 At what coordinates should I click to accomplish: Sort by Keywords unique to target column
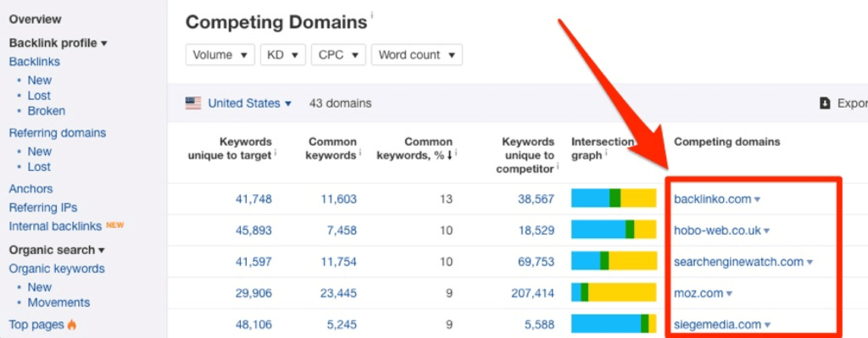pyautogui.click(x=231, y=149)
